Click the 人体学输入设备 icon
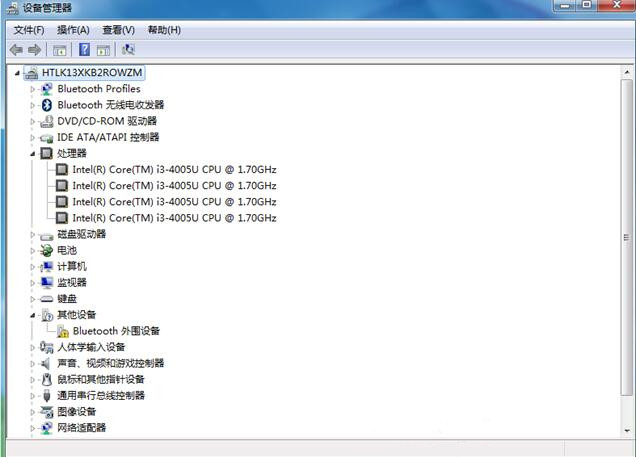 point(47,347)
